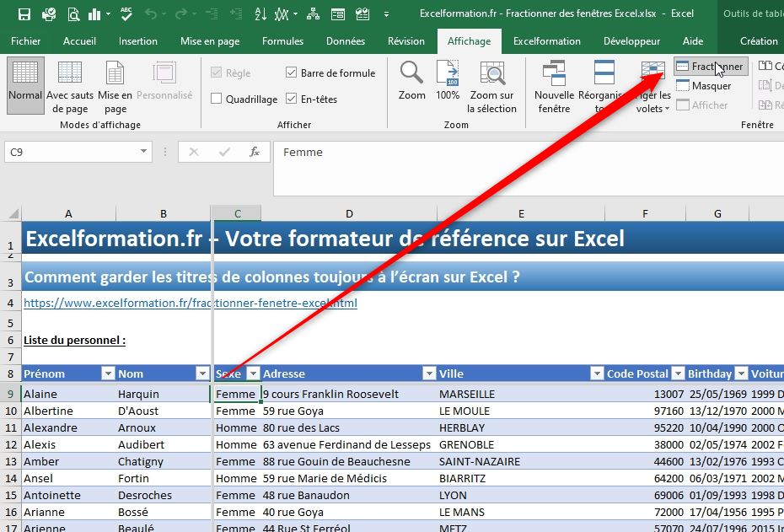Open the Nom column filter dropdown
784x532 pixels.
point(202,373)
